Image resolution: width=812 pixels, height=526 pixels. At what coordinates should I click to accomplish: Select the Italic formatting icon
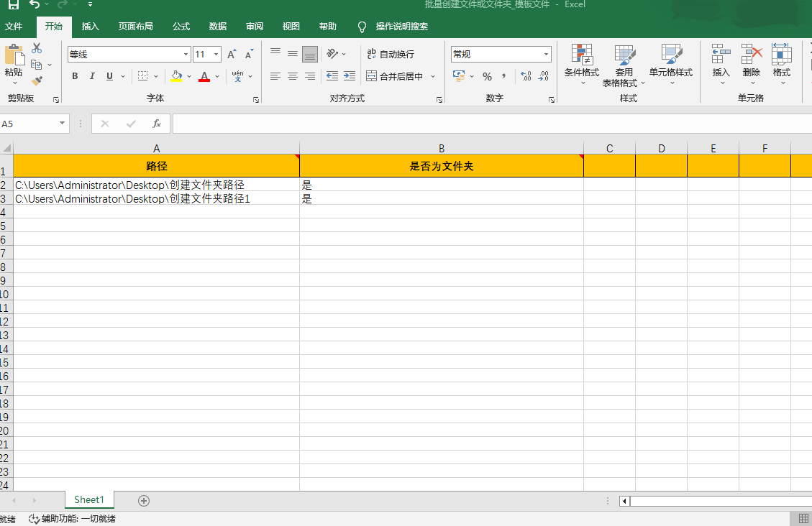(x=91, y=76)
